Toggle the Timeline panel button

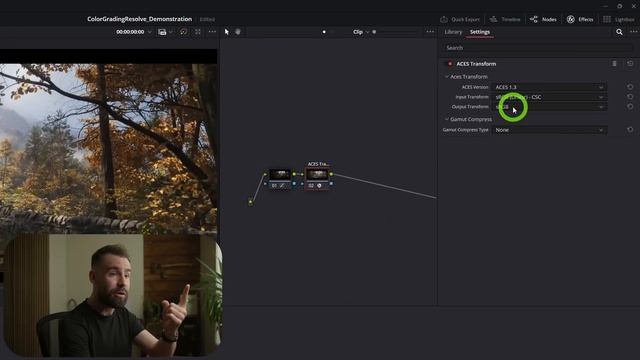pos(505,19)
